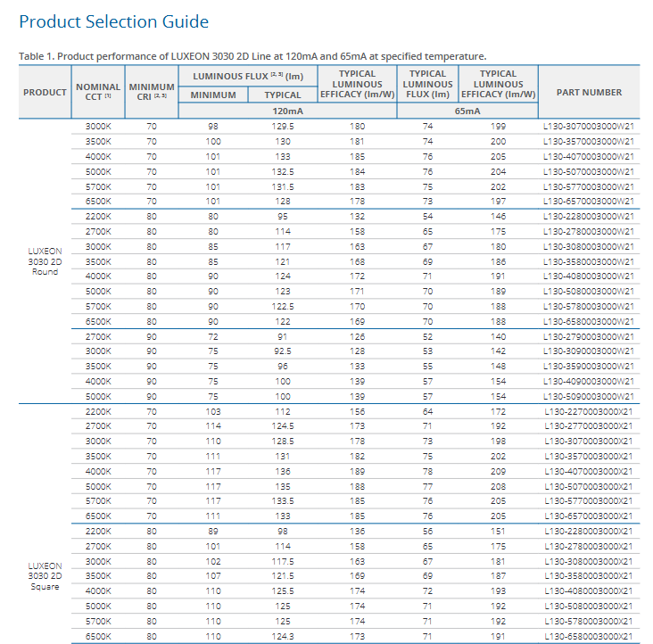This screenshot has height=644, width=653.
Task: Click the LUXEON 3030 2D Round label
Action: (45, 261)
